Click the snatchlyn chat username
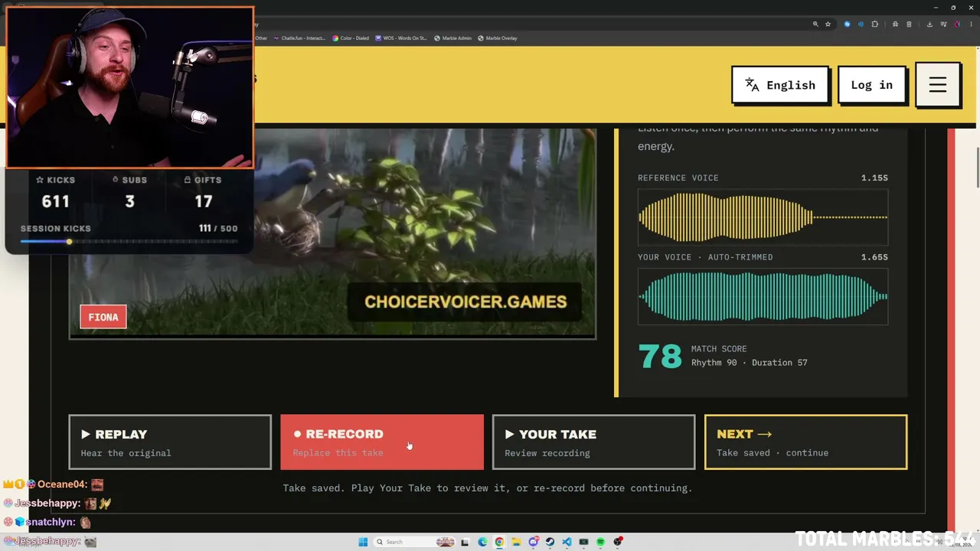 pos(51,522)
